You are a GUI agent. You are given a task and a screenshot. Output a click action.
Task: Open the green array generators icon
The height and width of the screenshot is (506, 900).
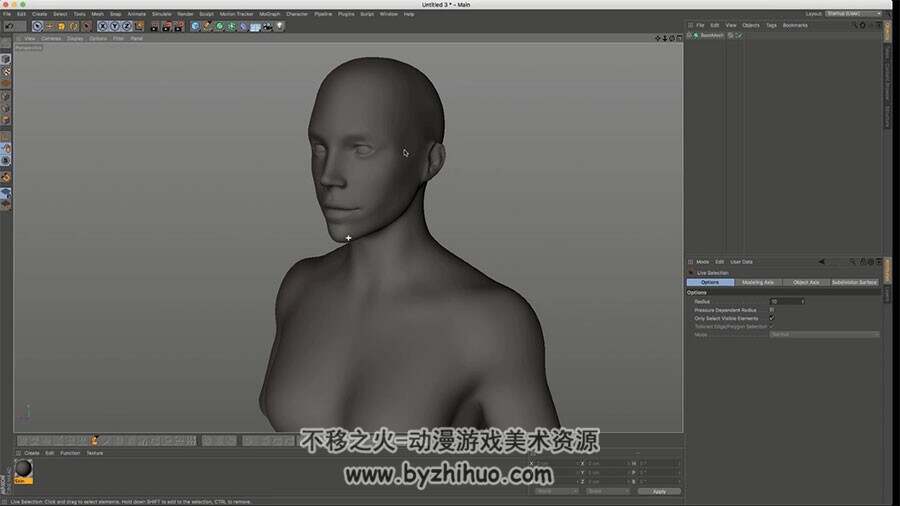pyautogui.click(x=231, y=26)
